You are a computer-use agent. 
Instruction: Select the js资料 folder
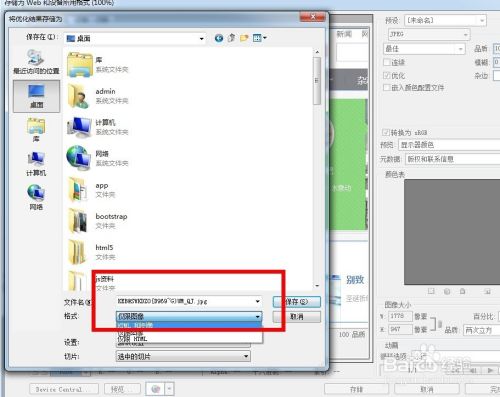tap(92, 282)
